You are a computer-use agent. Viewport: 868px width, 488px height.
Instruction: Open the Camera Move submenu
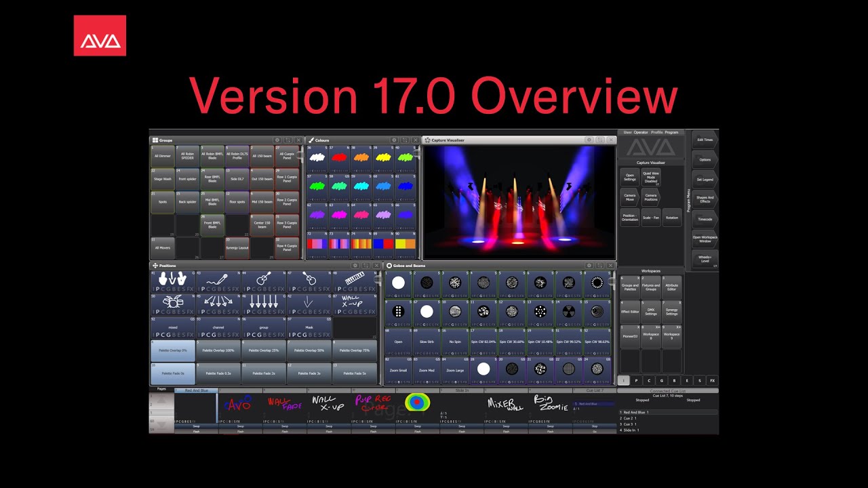(630, 197)
